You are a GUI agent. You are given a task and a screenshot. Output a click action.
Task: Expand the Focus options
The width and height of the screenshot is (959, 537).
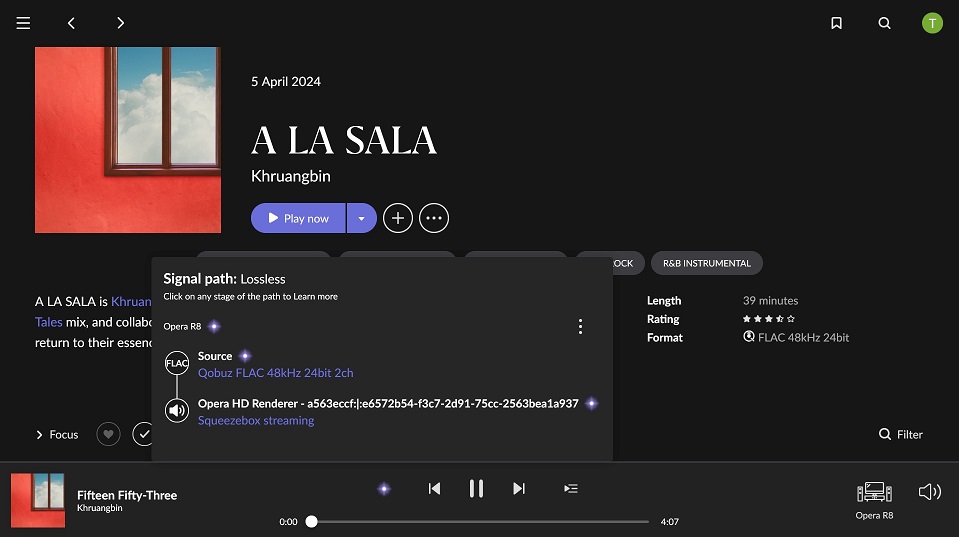click(x=57, y=435)
